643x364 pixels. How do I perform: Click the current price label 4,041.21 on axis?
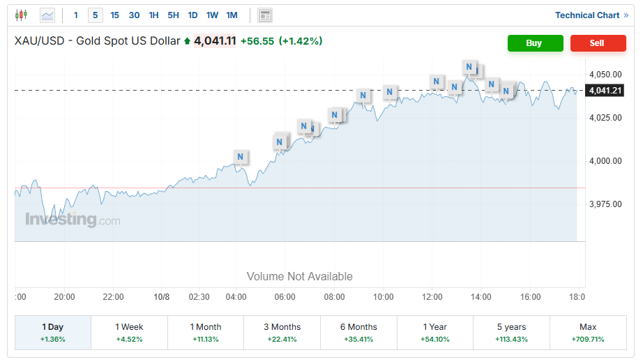(x=605, y=91)
